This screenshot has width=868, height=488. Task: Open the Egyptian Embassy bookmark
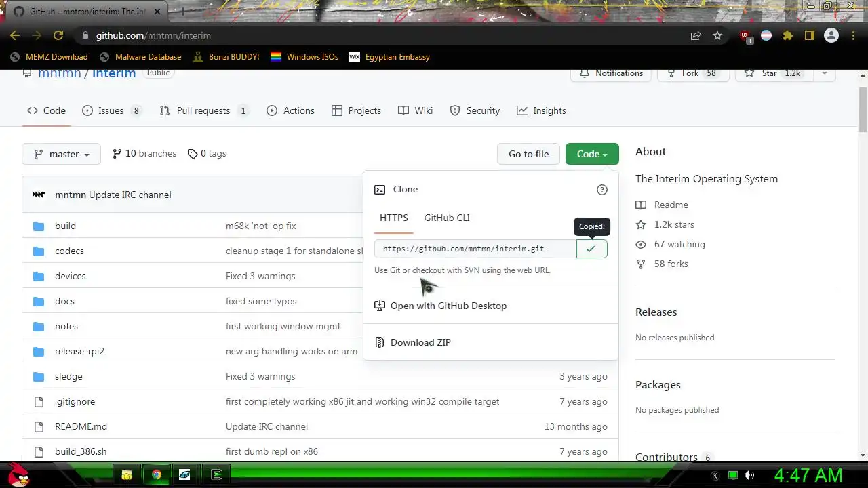coord(389,57)
